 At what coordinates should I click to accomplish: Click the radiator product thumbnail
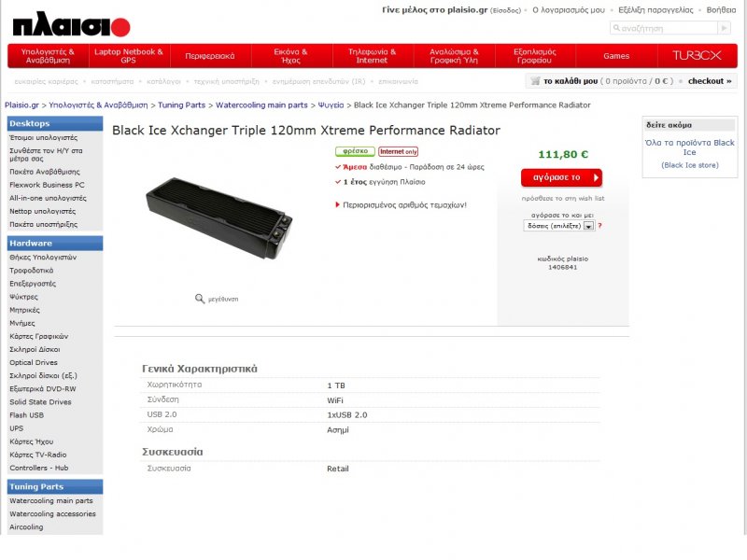[x=219, y=218]
